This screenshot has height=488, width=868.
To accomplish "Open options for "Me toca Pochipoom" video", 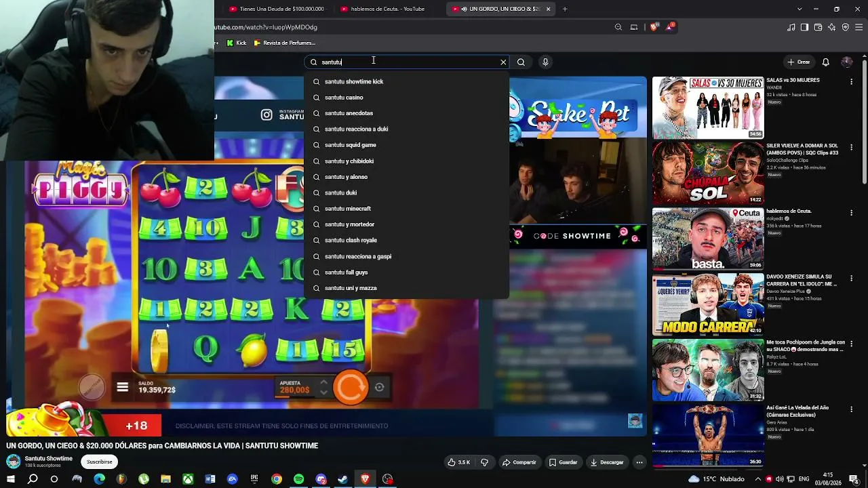I will (852, 344).
